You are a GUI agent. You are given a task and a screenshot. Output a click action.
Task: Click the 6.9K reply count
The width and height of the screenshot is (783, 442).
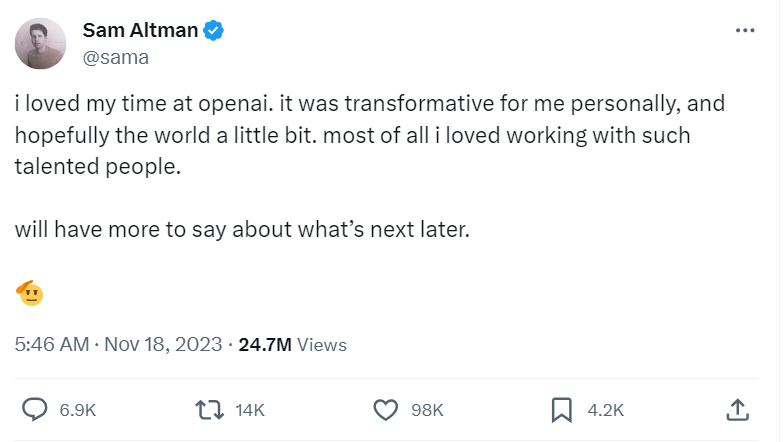[x=77, y=410]
